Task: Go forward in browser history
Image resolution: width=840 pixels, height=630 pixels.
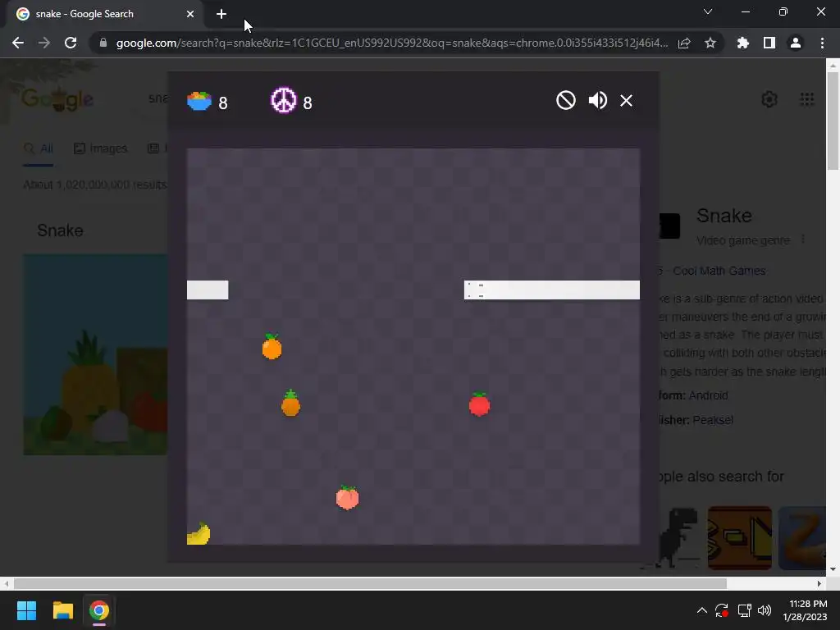Action: (44, 43)
